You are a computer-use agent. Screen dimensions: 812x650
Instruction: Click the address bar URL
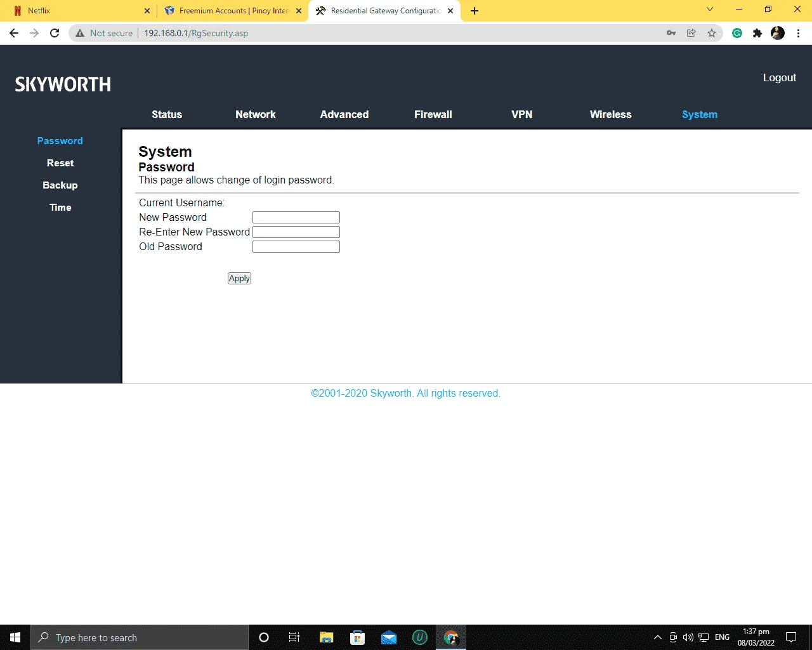pyautogui.click(x=196, y=33)
